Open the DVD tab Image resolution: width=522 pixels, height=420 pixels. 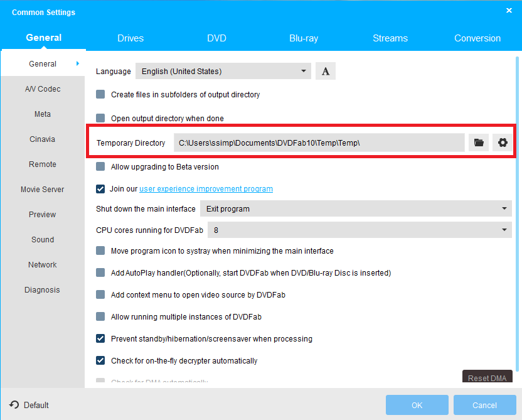[x=216, y=38]
